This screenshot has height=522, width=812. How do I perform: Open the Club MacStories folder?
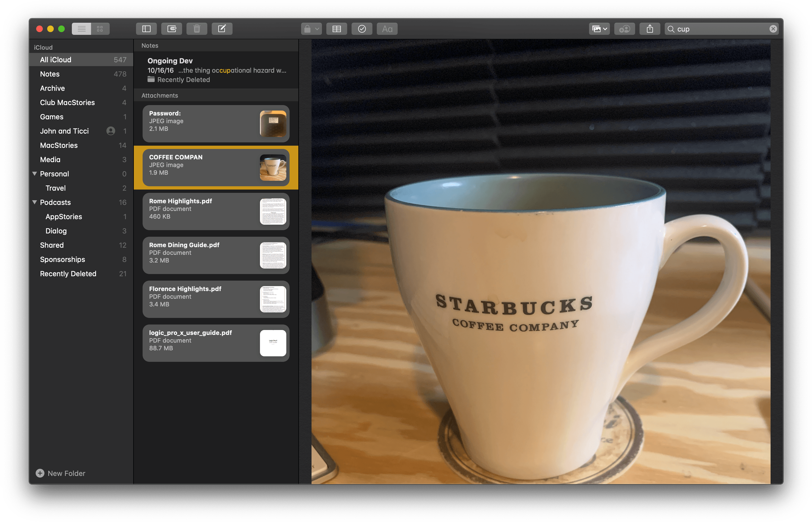pos(81,102)
